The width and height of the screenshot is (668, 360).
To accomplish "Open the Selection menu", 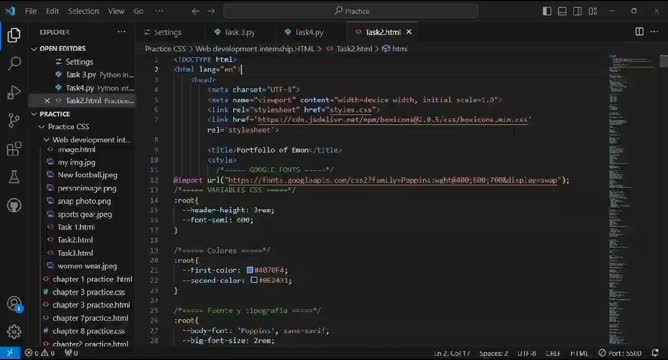I will 83,11.
